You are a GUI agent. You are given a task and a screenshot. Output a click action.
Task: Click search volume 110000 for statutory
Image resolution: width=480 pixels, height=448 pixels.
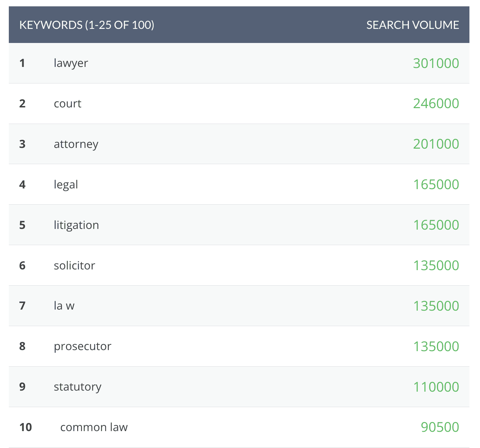[436, 387]
